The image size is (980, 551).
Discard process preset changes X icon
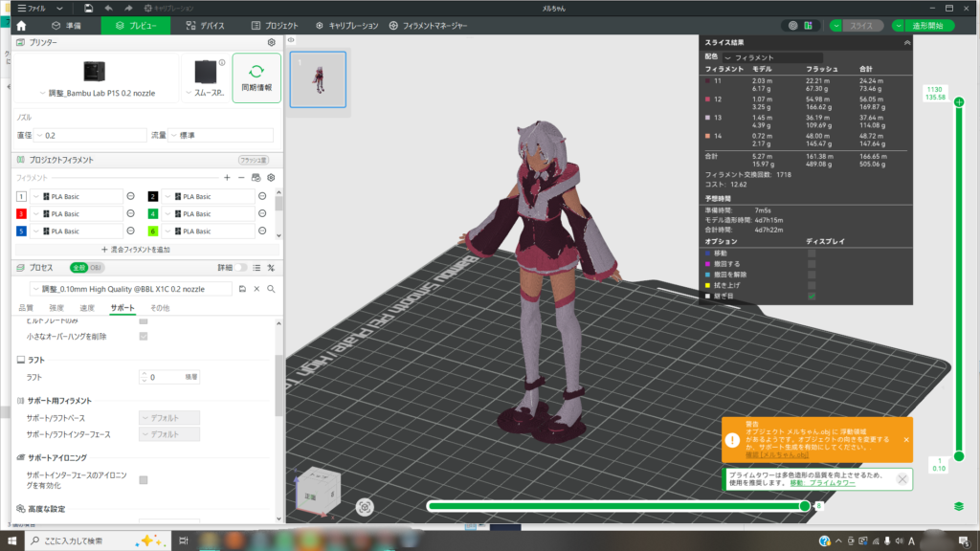(x=256, y=289)
